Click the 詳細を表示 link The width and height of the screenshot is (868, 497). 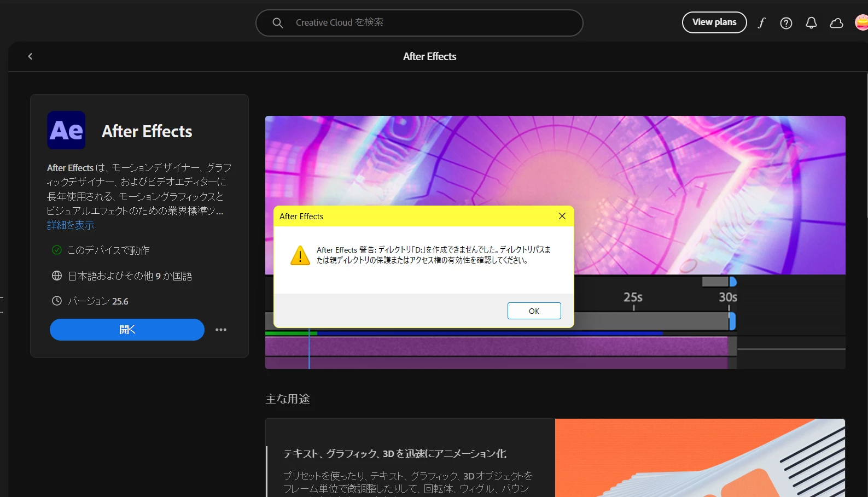point(71,225)
